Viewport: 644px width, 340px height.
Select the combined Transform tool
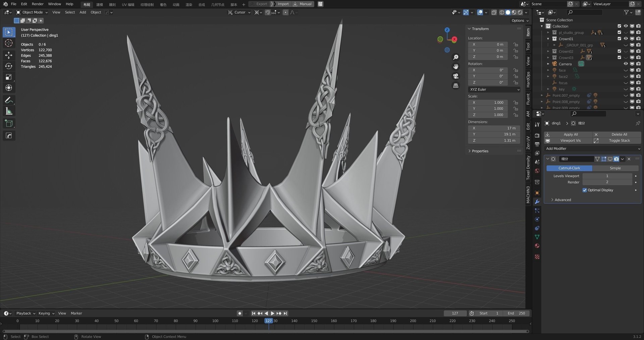(9, 88)
